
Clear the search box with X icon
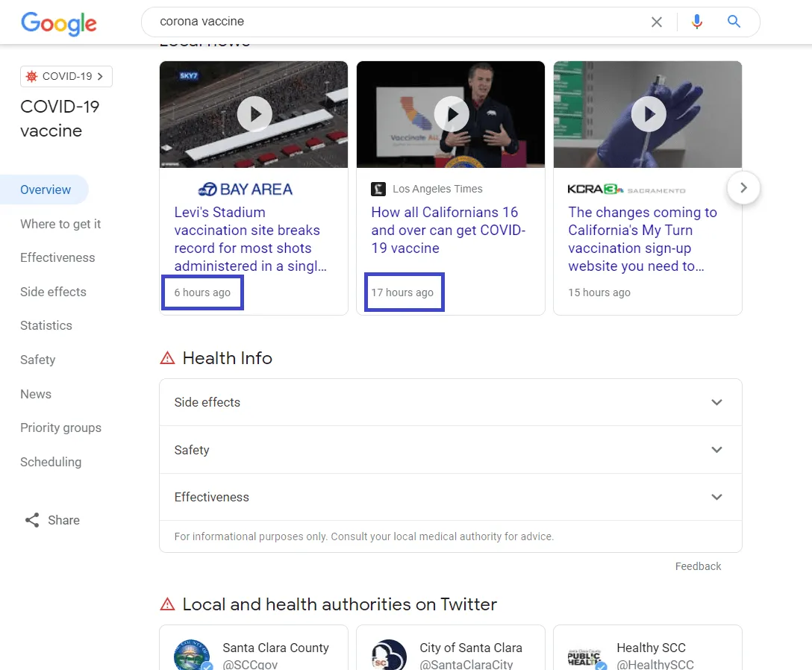tap(657, 22)
